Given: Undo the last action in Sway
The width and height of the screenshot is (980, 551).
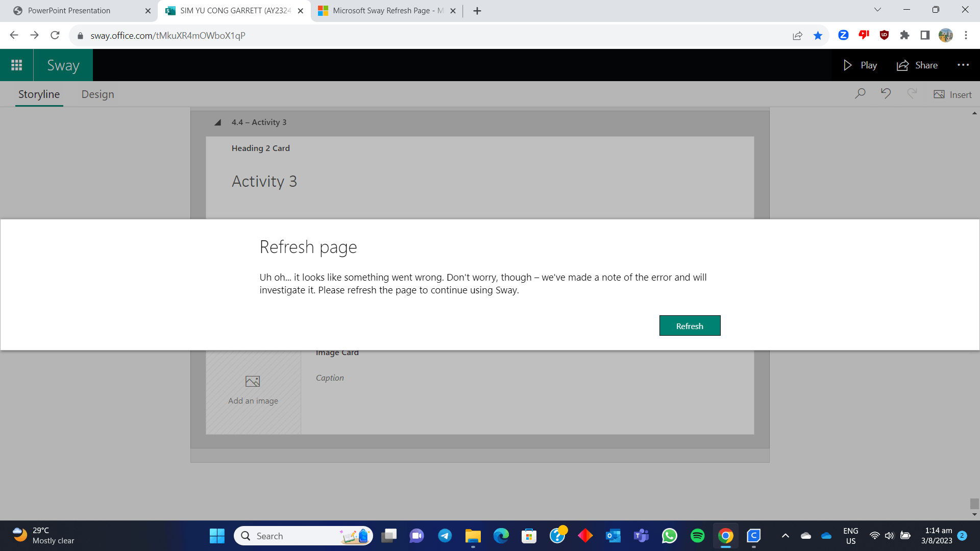Looking at the screenshot, I should [x=886, y=94].
